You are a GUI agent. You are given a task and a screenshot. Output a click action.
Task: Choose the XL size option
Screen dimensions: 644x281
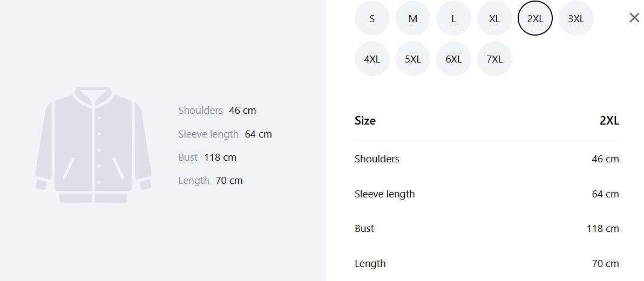click(494, 18)
